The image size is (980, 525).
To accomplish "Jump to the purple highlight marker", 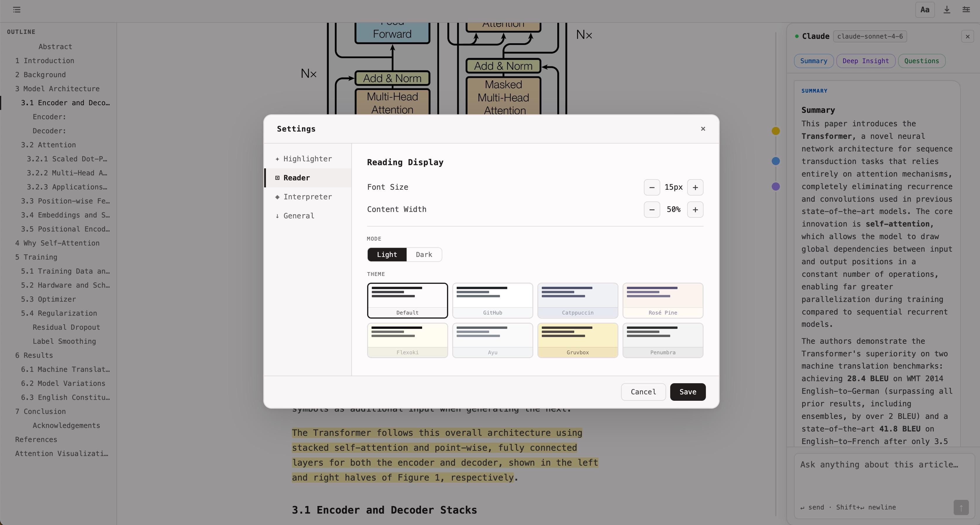I will point(776,187).
